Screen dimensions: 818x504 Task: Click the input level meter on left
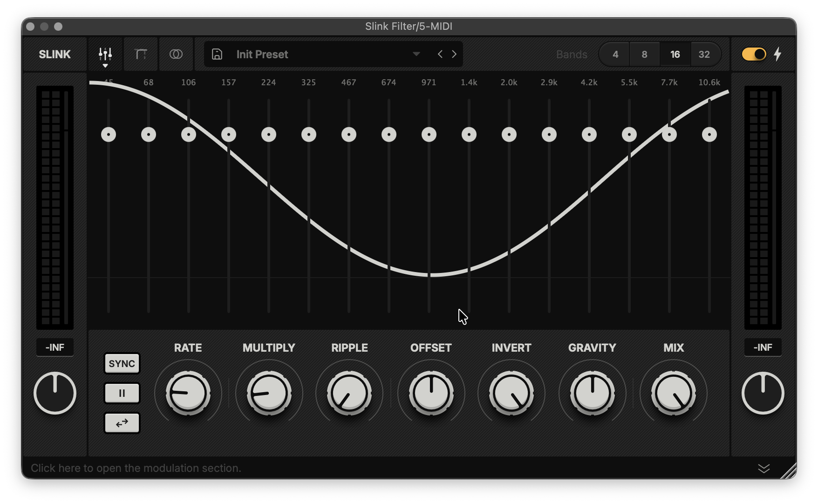click(55, 207)
